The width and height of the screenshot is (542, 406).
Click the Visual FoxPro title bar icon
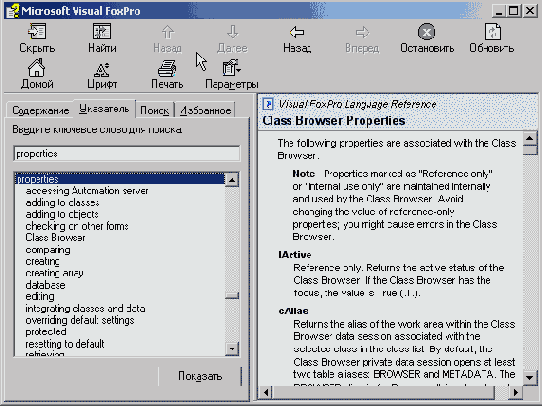coord(12,11)
